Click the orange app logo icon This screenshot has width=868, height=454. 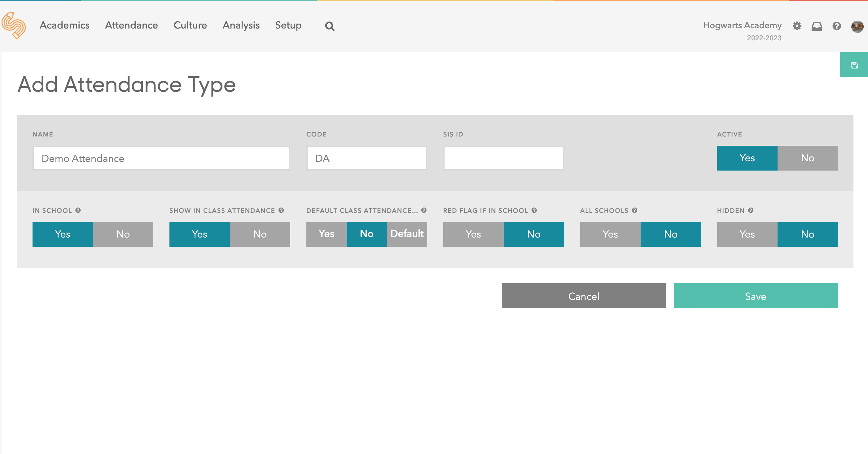pos(14,26)
